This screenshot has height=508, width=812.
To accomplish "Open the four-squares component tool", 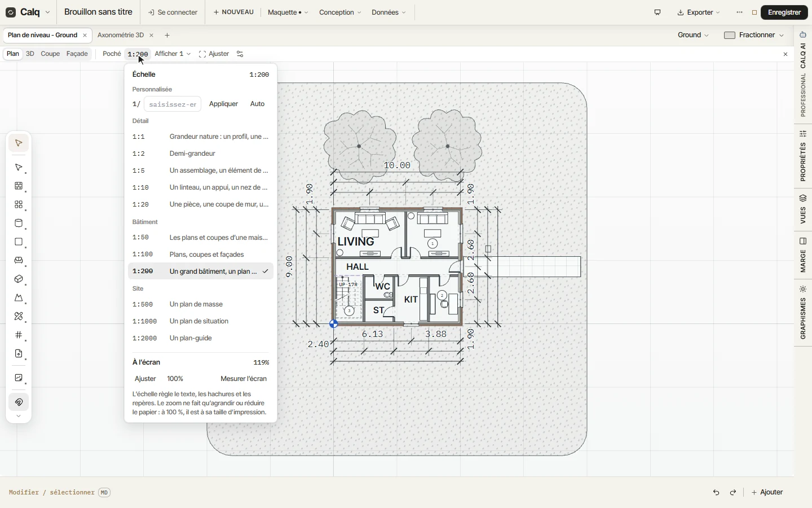I will pos(19,205).
